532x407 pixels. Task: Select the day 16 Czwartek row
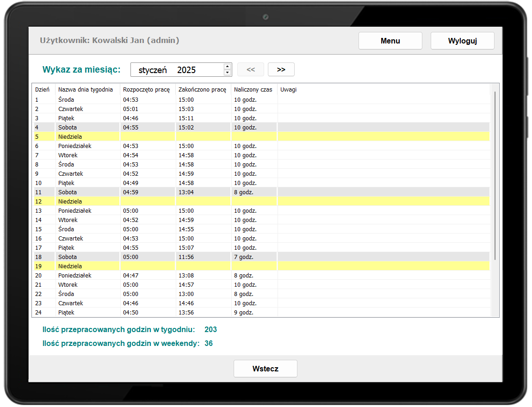coord(261,239)
